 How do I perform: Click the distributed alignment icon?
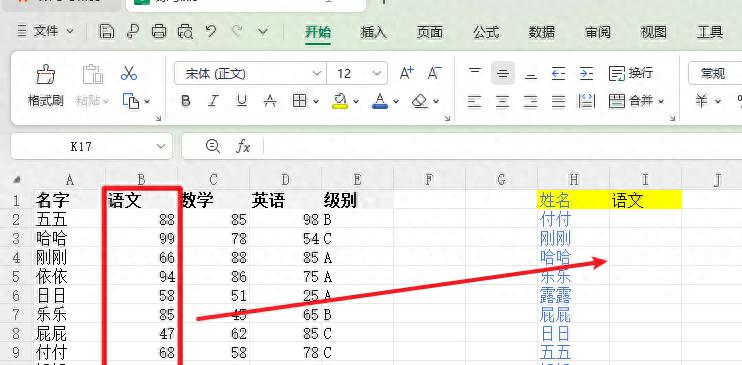pos(587,101)
